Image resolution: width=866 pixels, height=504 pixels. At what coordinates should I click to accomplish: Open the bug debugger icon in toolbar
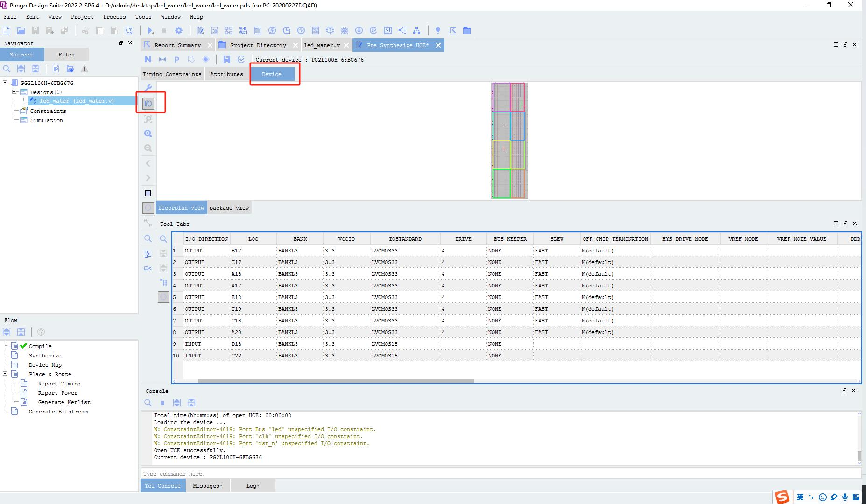coord(345,30)
